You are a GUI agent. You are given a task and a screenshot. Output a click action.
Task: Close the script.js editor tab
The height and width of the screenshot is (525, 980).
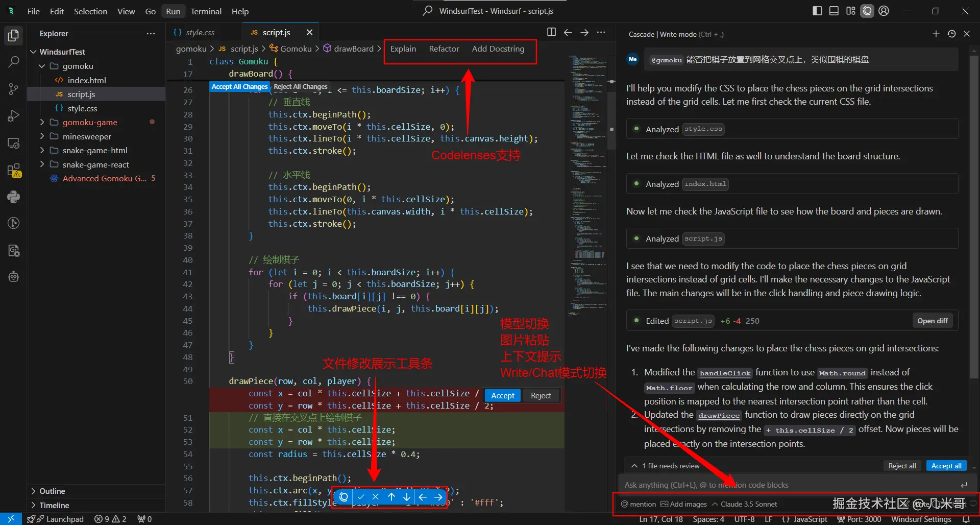[309, 32]
